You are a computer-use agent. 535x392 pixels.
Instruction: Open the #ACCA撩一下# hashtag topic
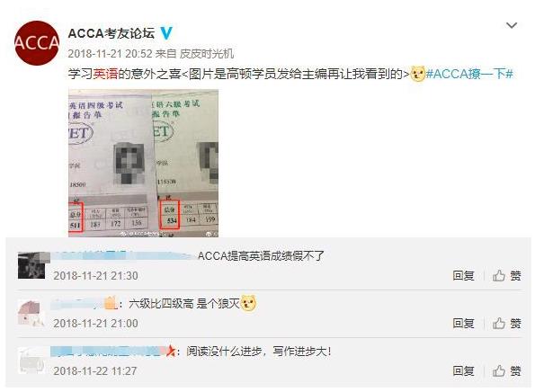tap(469, 74)
